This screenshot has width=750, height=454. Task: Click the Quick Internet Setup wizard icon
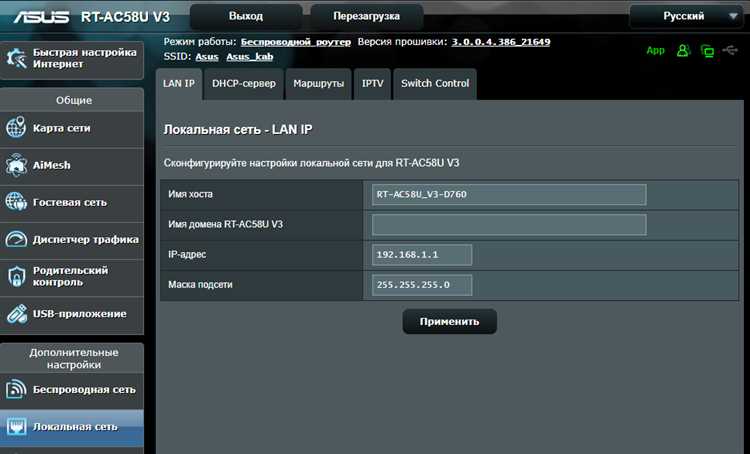(x=16, y=58)
